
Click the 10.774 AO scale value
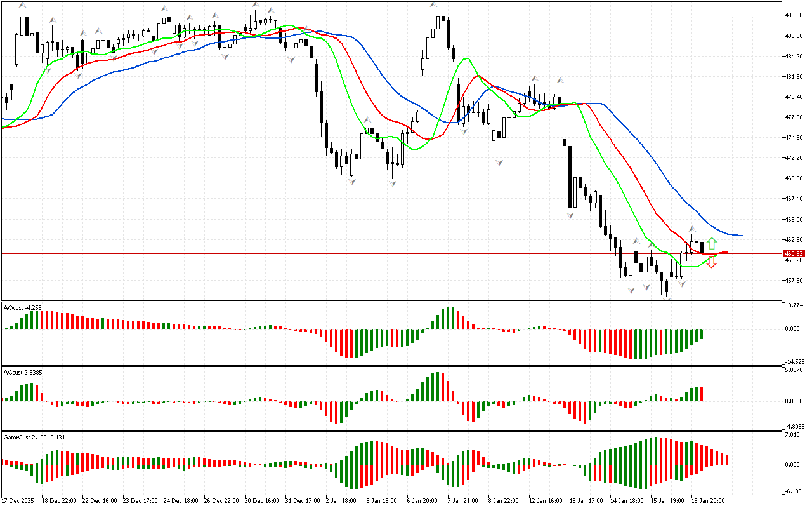(794, 305)
